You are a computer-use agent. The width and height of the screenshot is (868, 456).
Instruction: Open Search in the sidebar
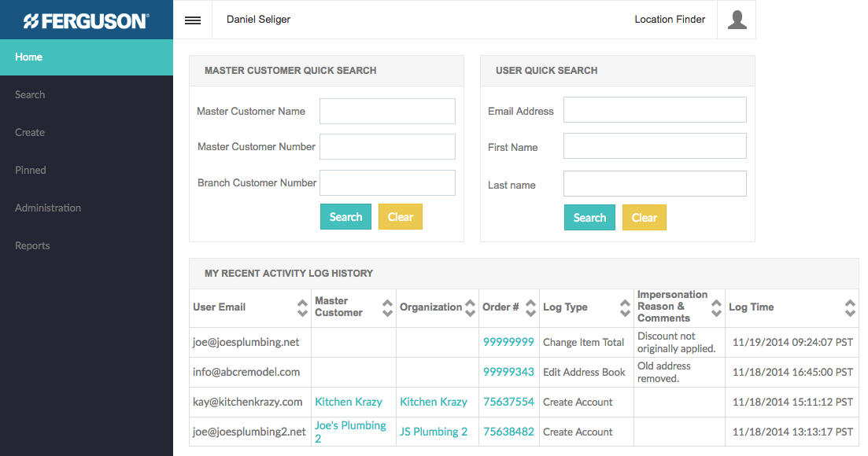tap(30, 95)
